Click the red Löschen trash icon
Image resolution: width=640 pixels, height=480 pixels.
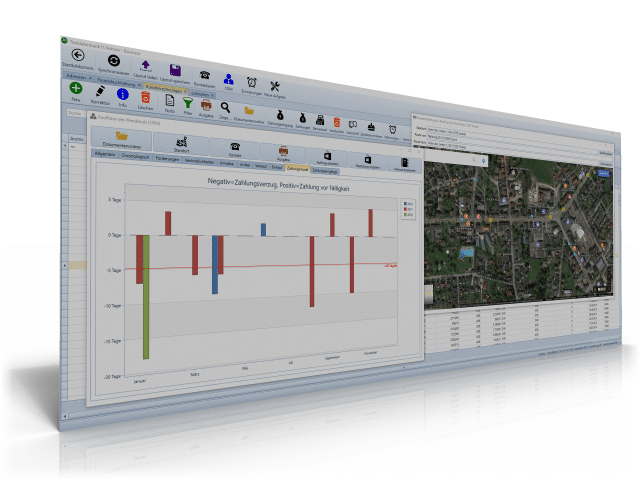tap(145, 98)
